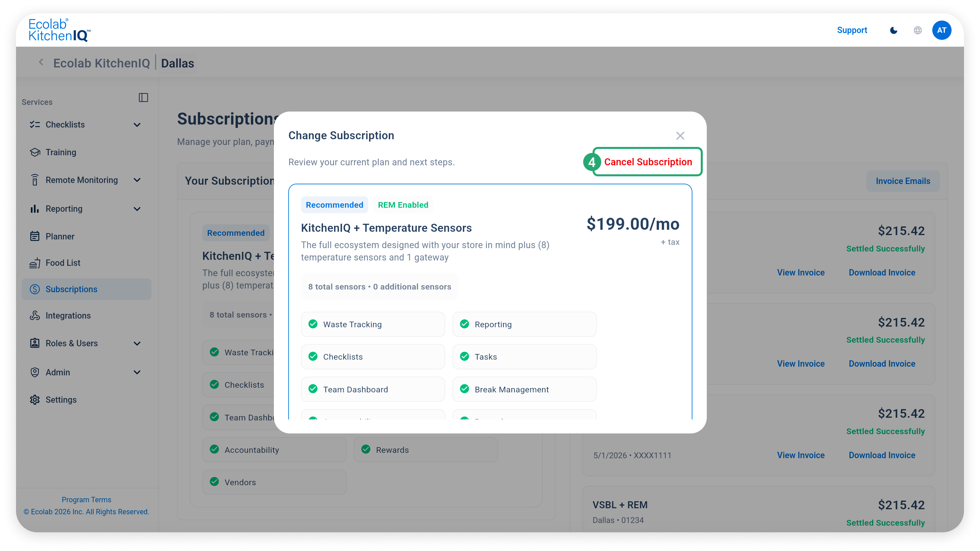Click the "Dallas • 01234" invoice text

tap(618, 520)
